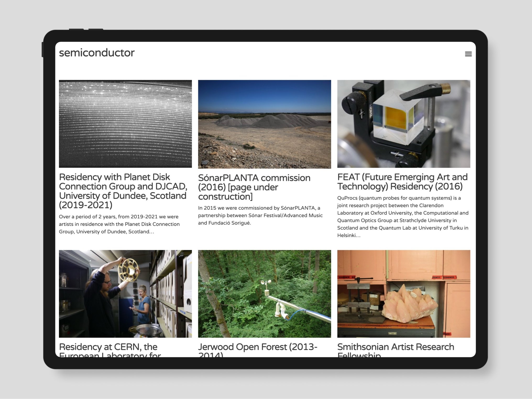
Task: Open the Smithsonian pink crystal photo
Action: 403,293
